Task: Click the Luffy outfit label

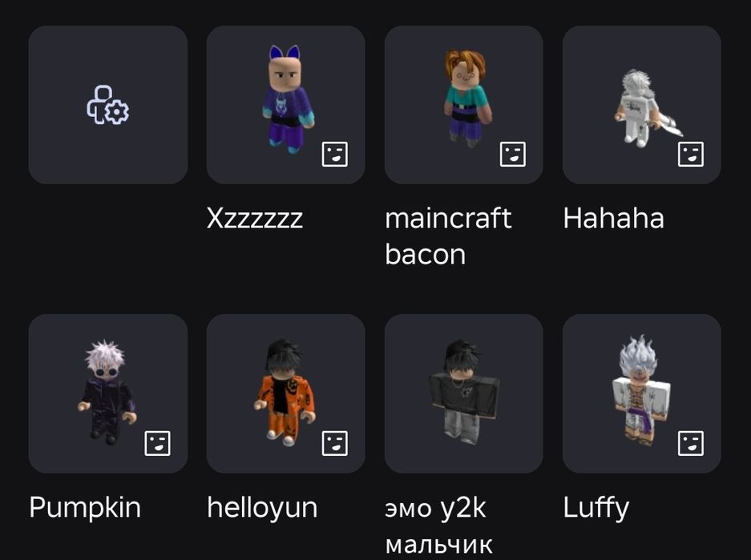Action: 596,508
